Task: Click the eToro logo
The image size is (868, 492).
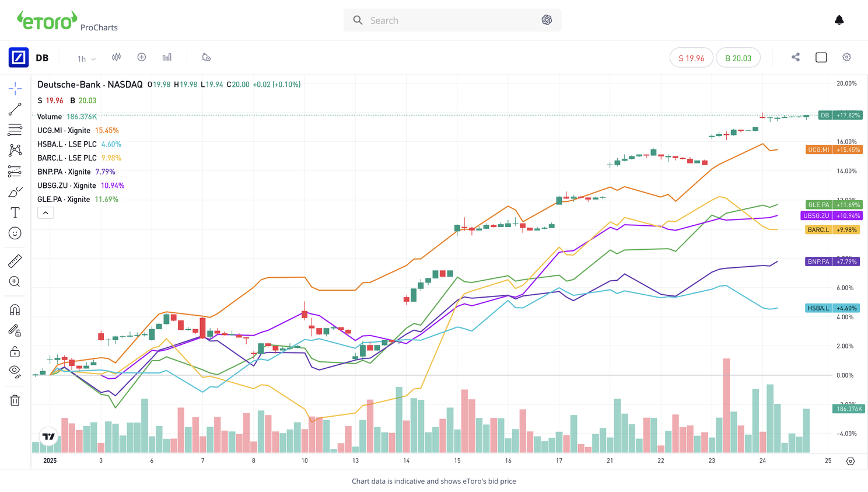Action: tap(47, 20)
